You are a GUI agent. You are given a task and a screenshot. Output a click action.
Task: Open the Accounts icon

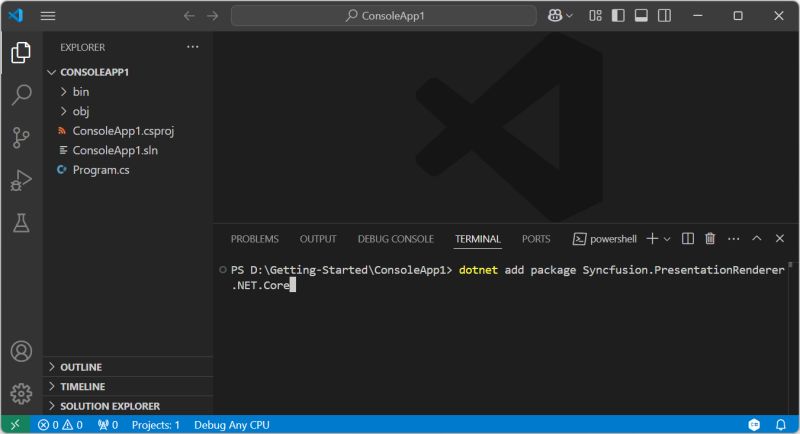21,351
